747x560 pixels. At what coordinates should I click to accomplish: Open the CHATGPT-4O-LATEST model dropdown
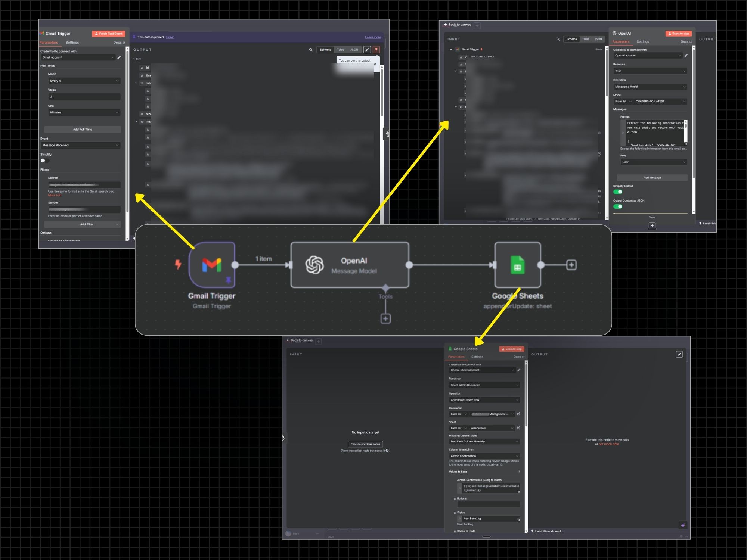660,102
